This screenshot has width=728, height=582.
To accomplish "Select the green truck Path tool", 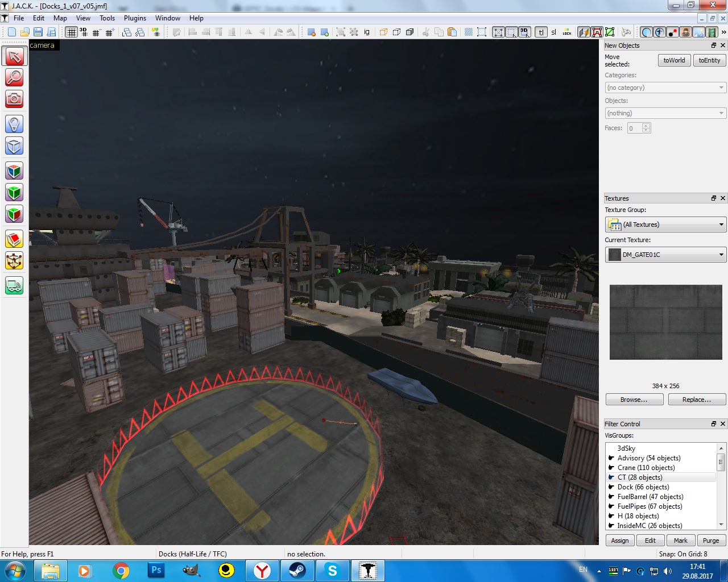I will coord(14,285).
